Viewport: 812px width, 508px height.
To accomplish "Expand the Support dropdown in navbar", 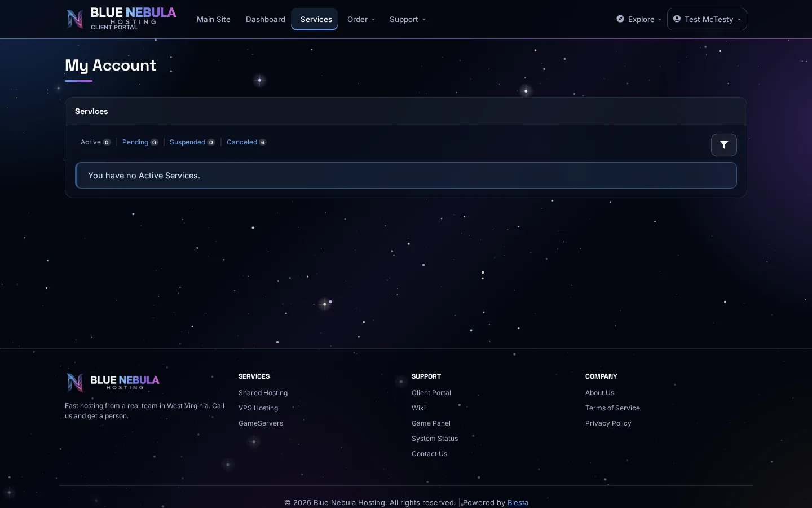I will pyautogui.click(x=408, y=19).
